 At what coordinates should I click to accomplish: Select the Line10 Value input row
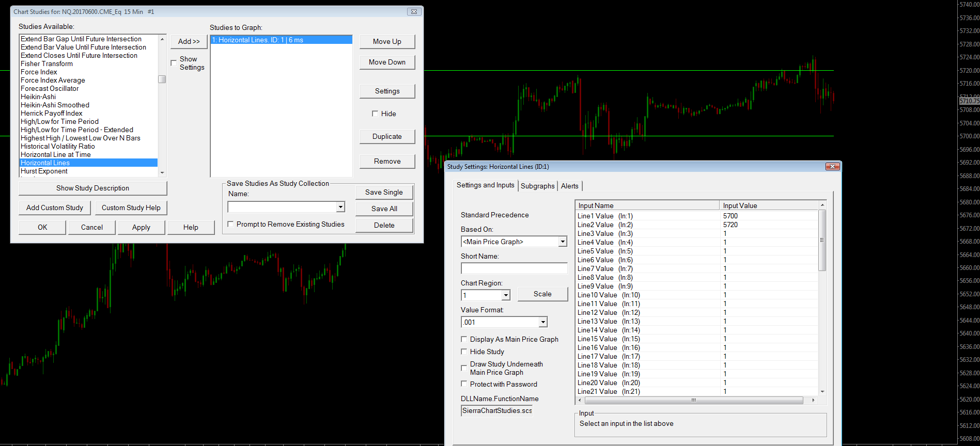[x=697, y=295]
